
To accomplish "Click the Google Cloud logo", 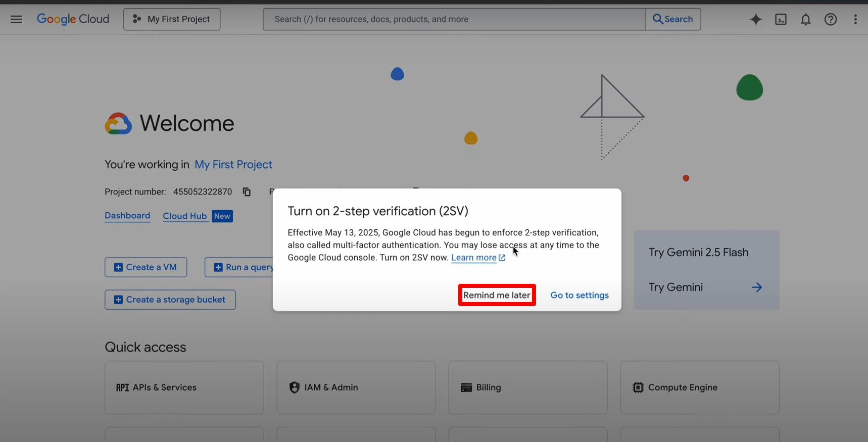I will click(73, 19).
